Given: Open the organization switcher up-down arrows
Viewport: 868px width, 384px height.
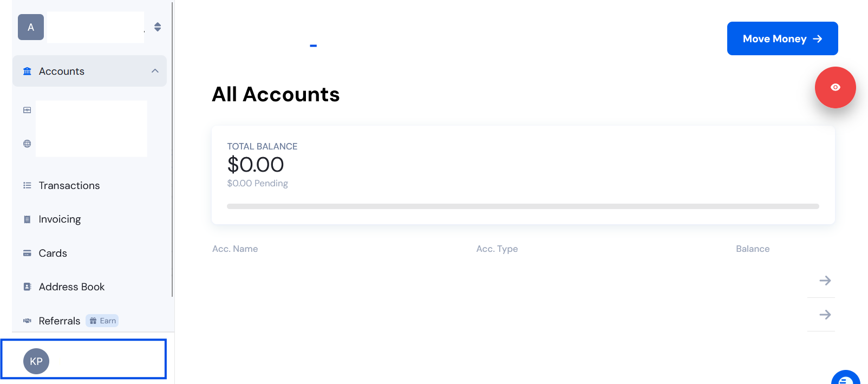Looking at the screenshot, I should click(x=158, y=27).
